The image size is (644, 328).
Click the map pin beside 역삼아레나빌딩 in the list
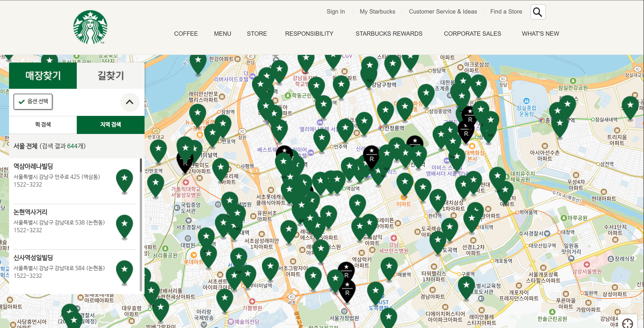[124, 181]
